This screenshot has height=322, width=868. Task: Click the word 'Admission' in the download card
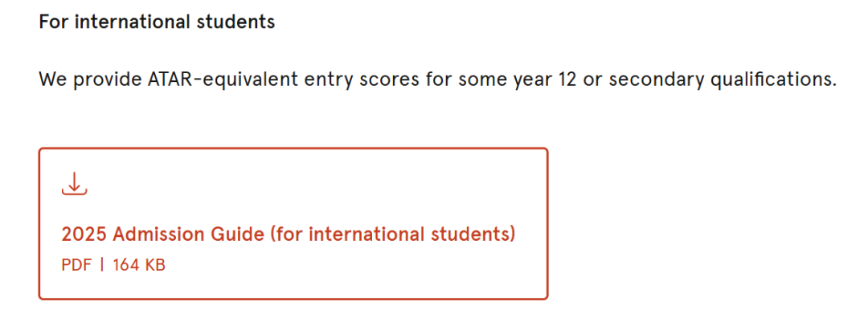(158, 234)
